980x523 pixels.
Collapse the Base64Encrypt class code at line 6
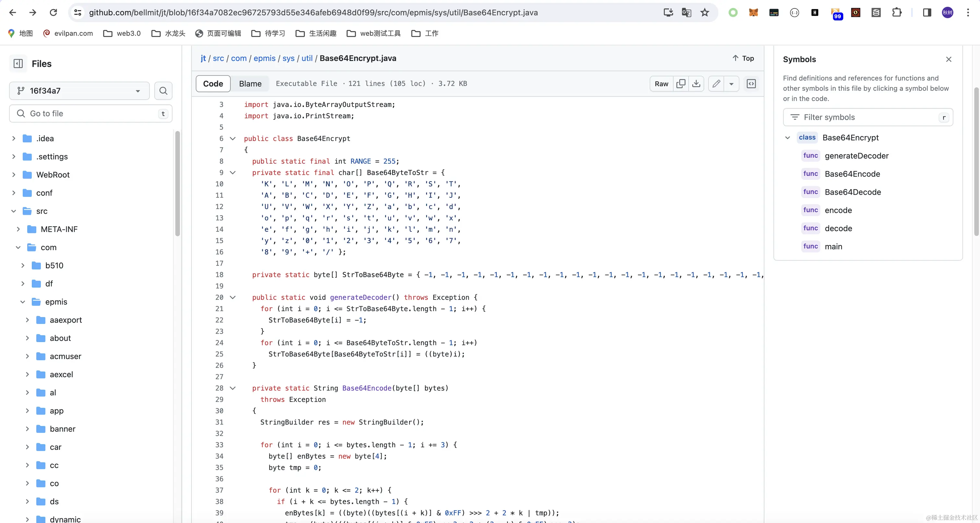[233, 138]
